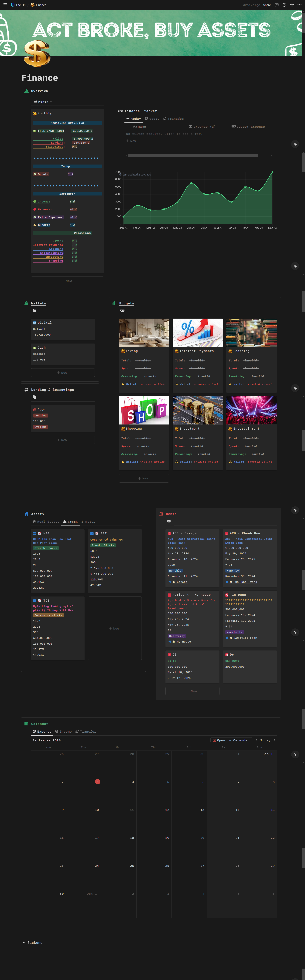Click the green Budgets heading icon

coord(115,303)
